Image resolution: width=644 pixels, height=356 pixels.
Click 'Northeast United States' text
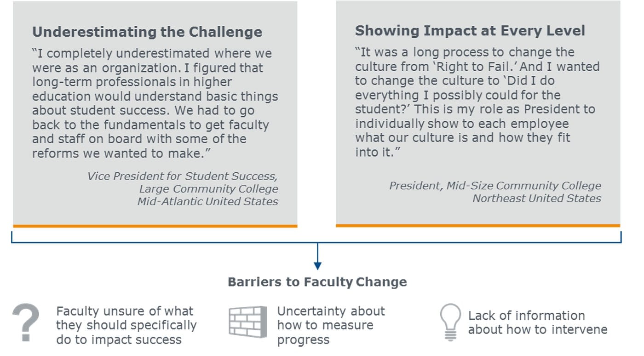(537, 198)
